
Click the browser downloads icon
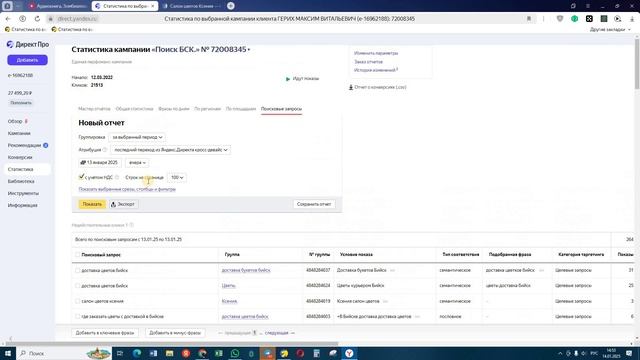(632, 19)
